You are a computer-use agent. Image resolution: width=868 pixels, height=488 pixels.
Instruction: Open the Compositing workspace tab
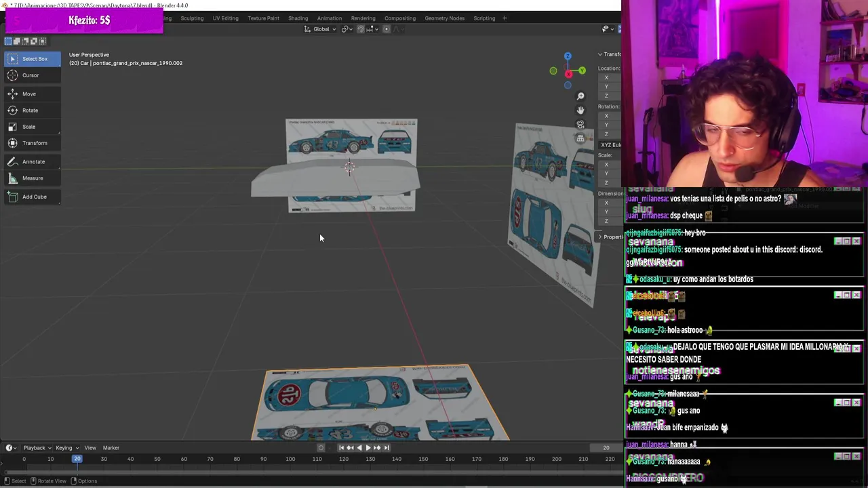point(399,18)
